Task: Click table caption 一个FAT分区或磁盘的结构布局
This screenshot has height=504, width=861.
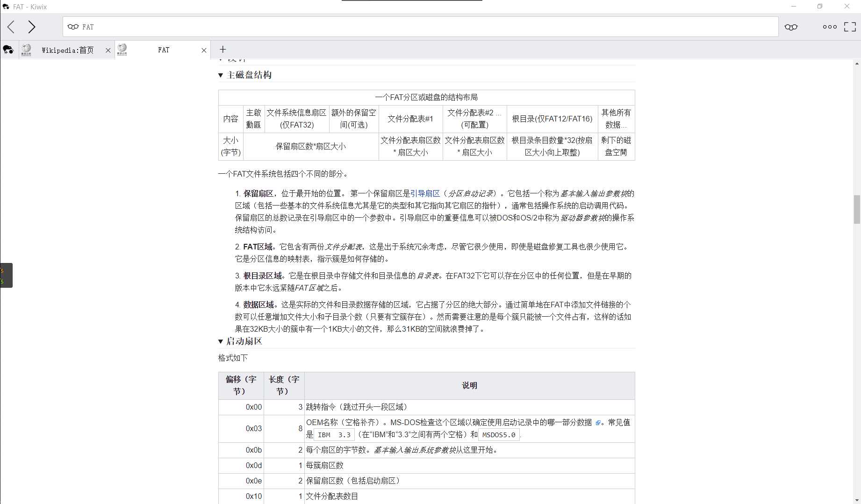Action: pos(426,97)
